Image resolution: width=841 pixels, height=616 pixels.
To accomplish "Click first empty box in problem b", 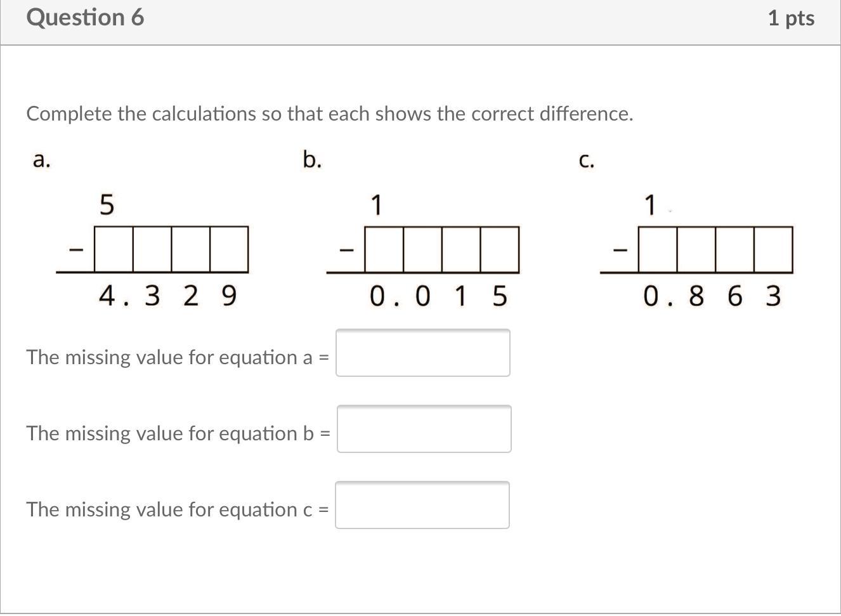I will [384, 249].
